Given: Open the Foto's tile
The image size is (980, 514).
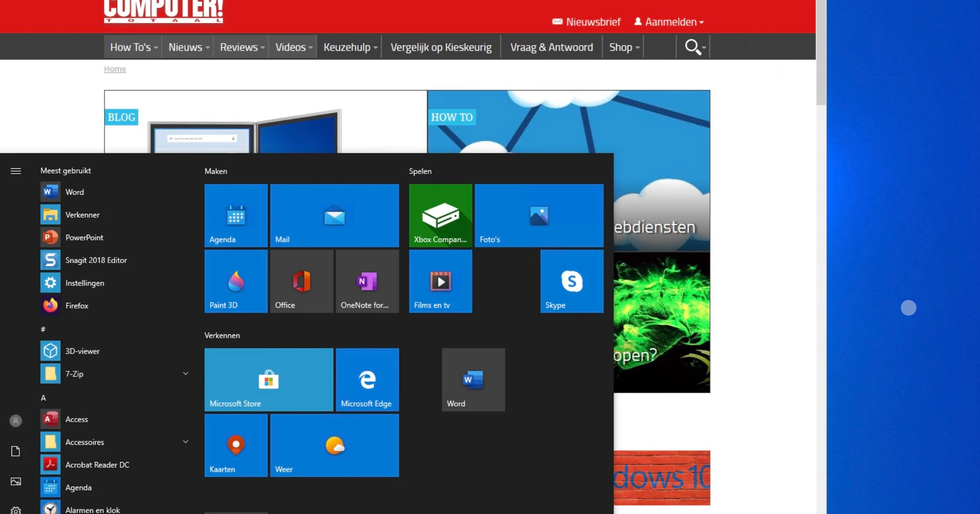Looking at the screenshot, I should pyautogui.click(x=539, y=215).
